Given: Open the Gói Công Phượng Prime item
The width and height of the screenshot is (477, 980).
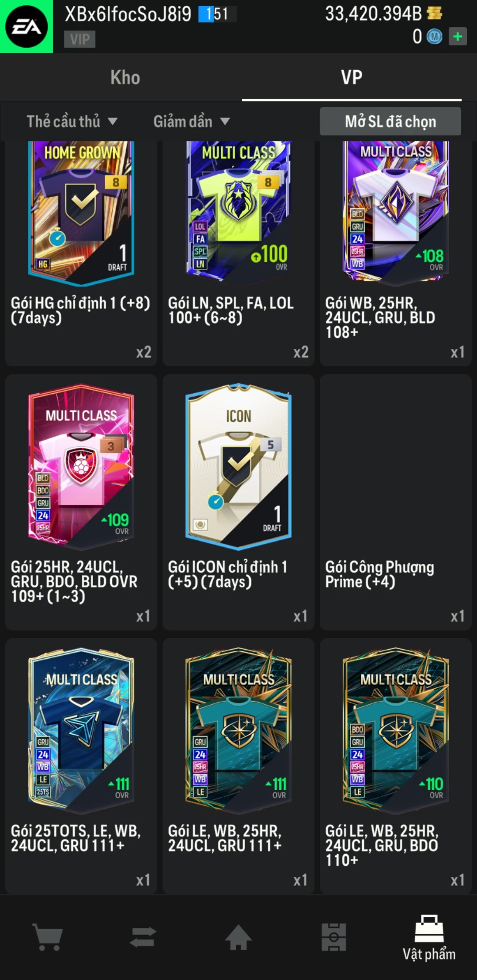Looking at the screenshot, I should (x=396, y=502).
